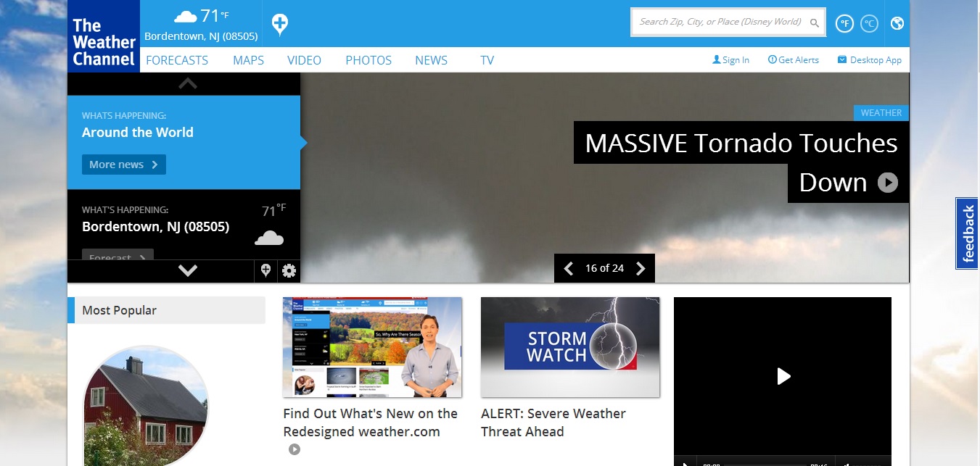Go to next slide in carousel
This screenshot has height=466, width=980.
[x=641, y=269]
